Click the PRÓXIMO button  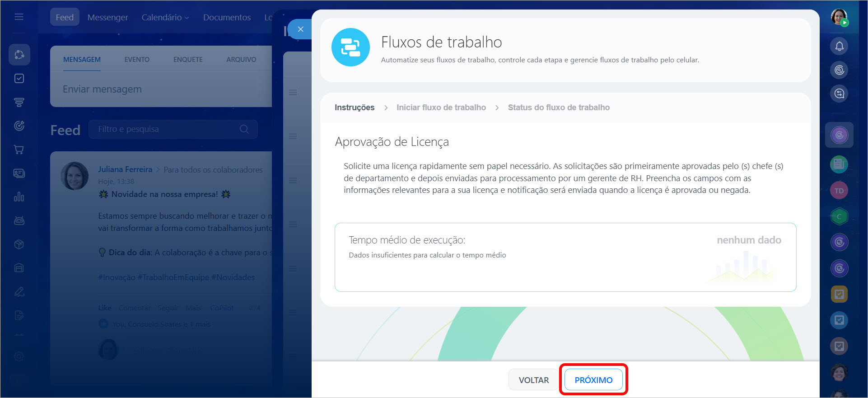pos(593,380)
